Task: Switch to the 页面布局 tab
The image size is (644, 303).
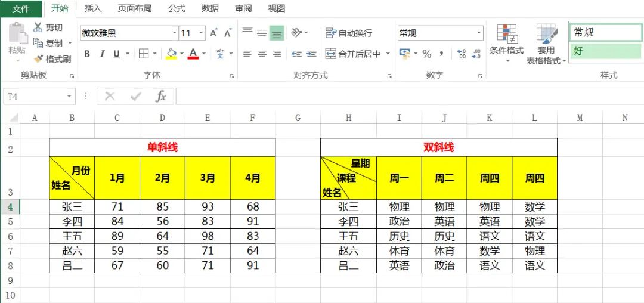Action: [x=135, y=8]
